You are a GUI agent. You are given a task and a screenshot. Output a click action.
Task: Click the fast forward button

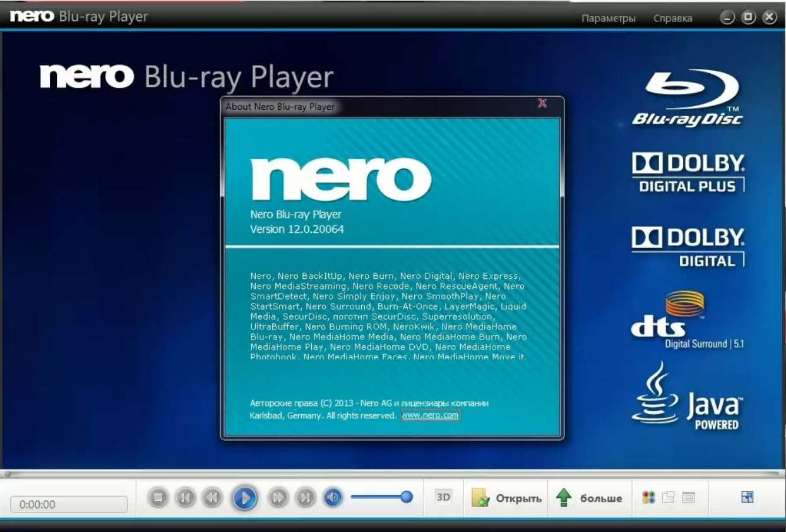[x=278, y=498]
